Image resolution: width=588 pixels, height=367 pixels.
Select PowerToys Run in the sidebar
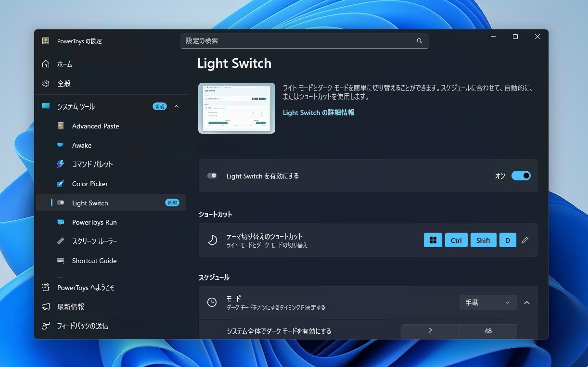111,222
